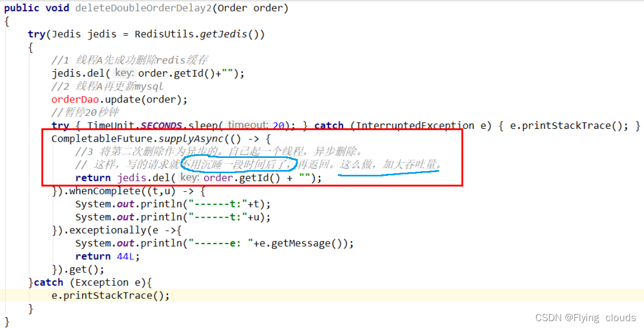Image resolution: width=644 pixels, height=328 pixels.
Task: Click the comment '//1 线程A先成功删除redis缓存'
Action: [130, 60]
